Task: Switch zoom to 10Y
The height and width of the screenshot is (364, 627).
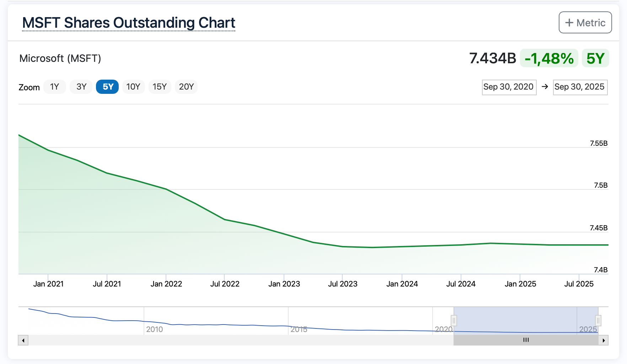Action: click(133, 87)
